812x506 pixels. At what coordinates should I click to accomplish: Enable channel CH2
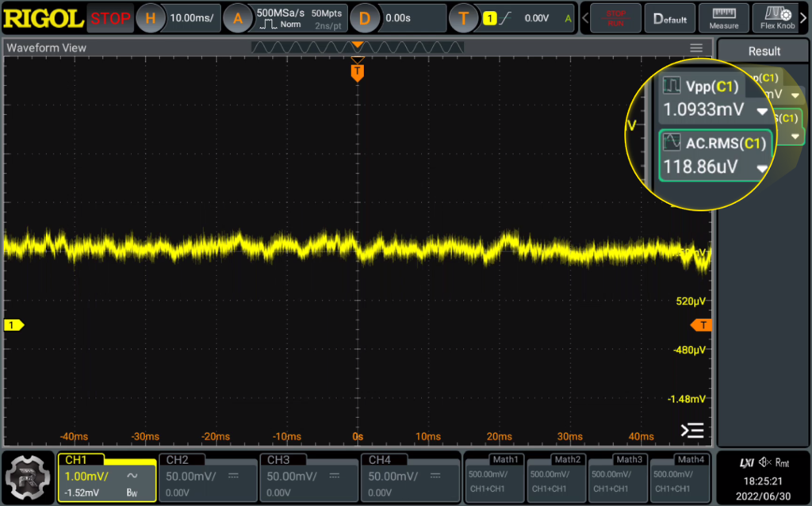207,477
